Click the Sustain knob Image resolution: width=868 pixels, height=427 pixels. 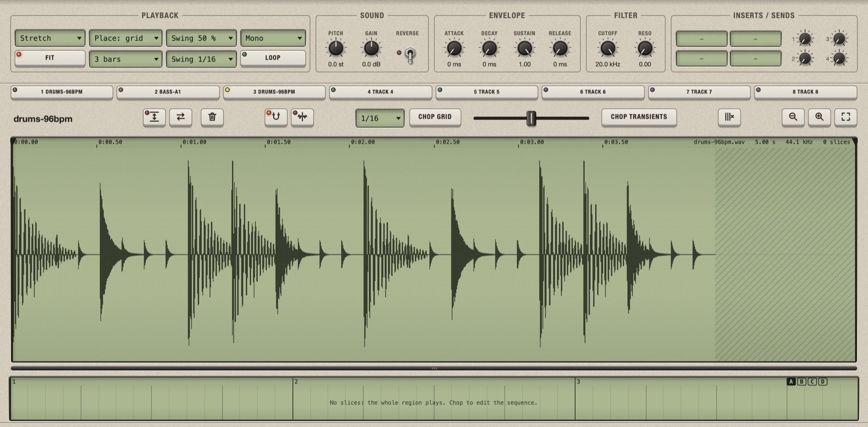click(x=525, y=48)
